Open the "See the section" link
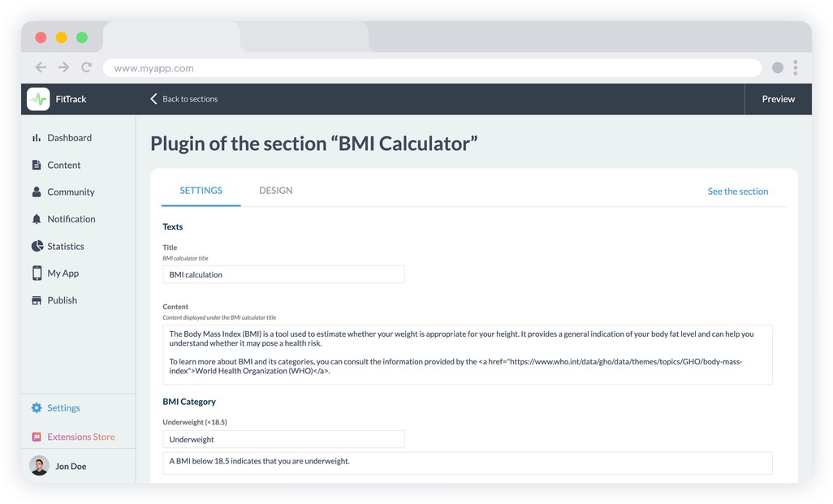This screenshot has width=833, height=504. (x=737, y=192)
